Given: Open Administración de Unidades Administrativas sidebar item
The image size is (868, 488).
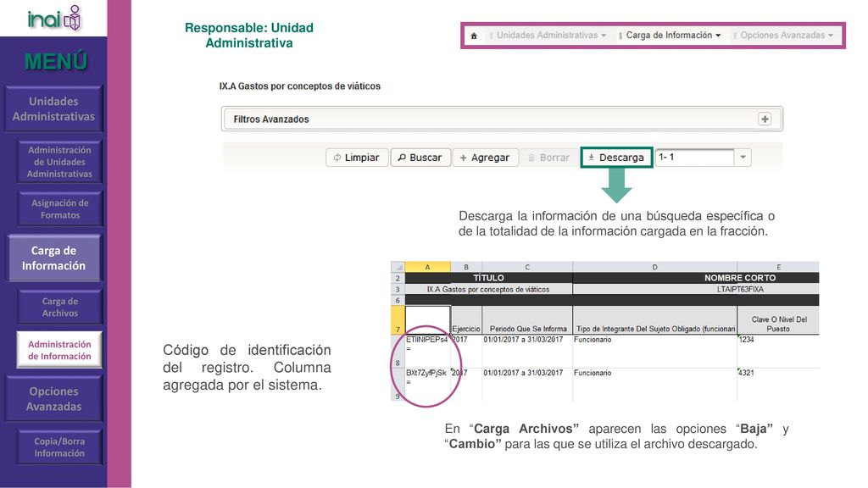Looking at the screenshot, I should 60,162.
